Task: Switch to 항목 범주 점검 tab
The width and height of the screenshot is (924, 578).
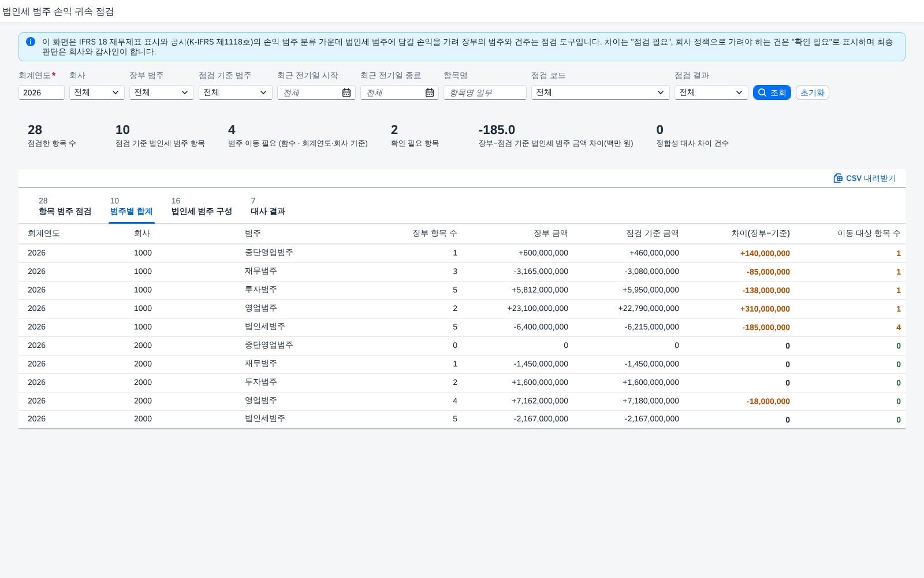Action: click(x=65, y=206)
